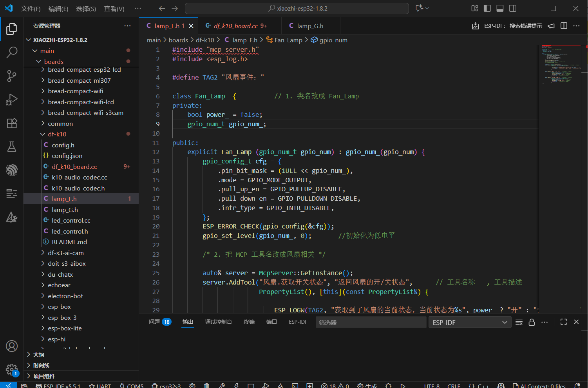The image size is (588, 388).
Task: Open led_control.cc from the file tree
Action: [x=71, y=221]
